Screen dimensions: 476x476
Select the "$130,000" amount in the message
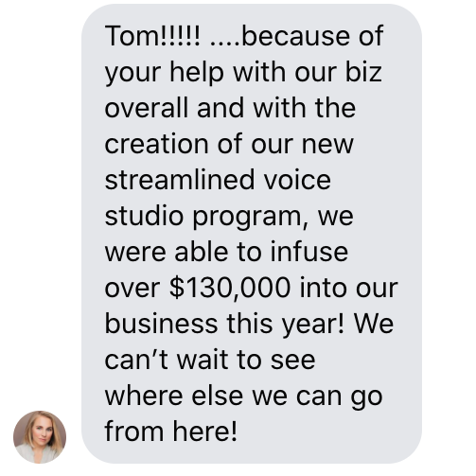(230, 288)
